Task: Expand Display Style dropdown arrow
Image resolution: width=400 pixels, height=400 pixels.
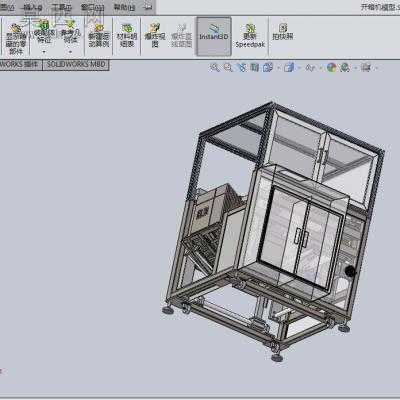Action: (300, 68)
